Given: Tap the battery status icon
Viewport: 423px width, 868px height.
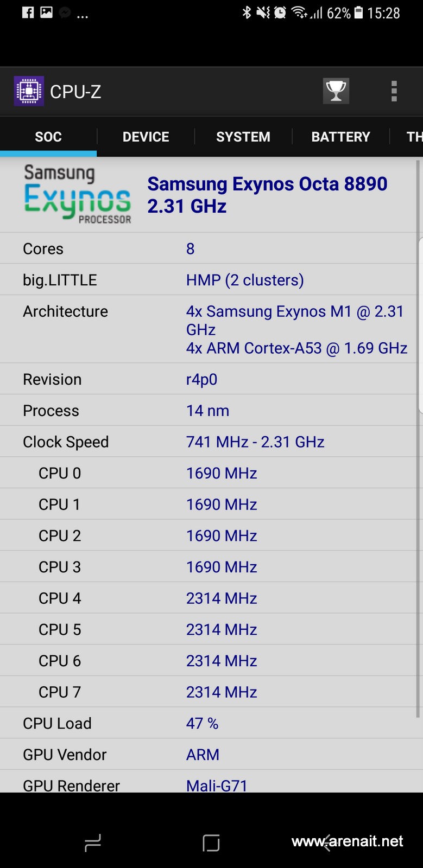Looking at the screenshot, I should 358,12.
